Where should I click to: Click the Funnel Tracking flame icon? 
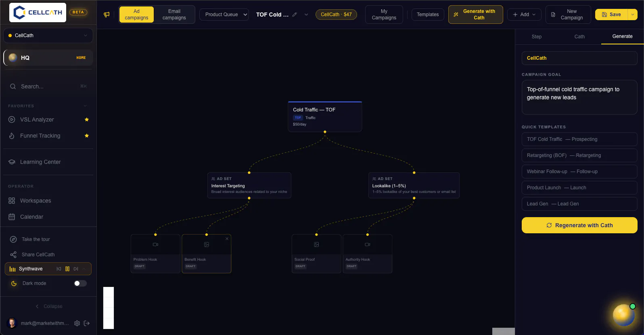12,136
